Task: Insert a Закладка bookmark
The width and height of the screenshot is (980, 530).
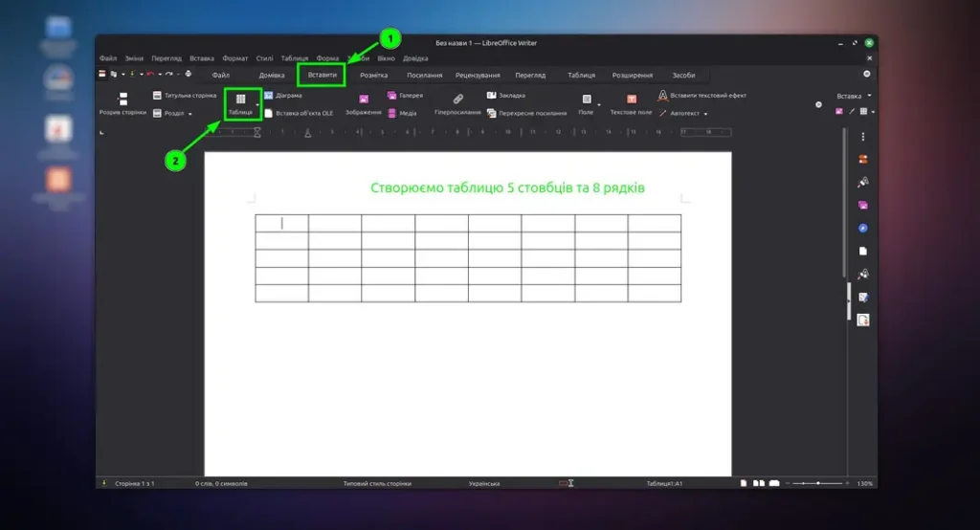Action: (x=506, y=96)
